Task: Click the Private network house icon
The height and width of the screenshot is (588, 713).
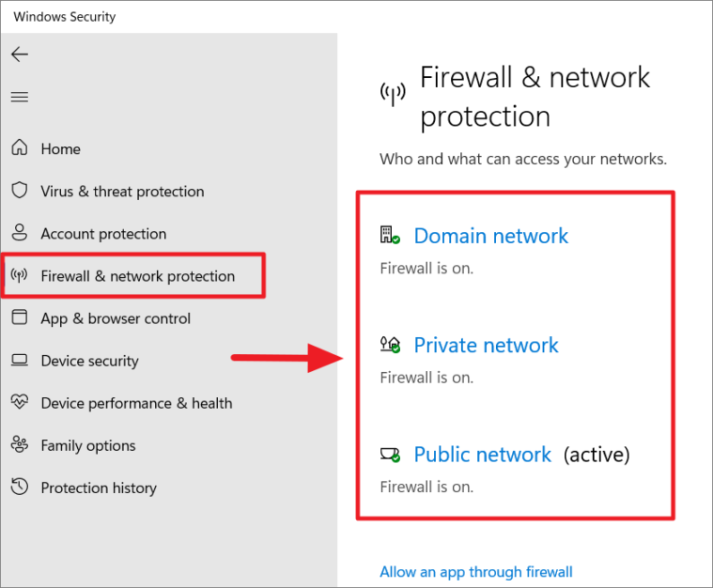Action: pyautogui.click(x=390, y=345)
